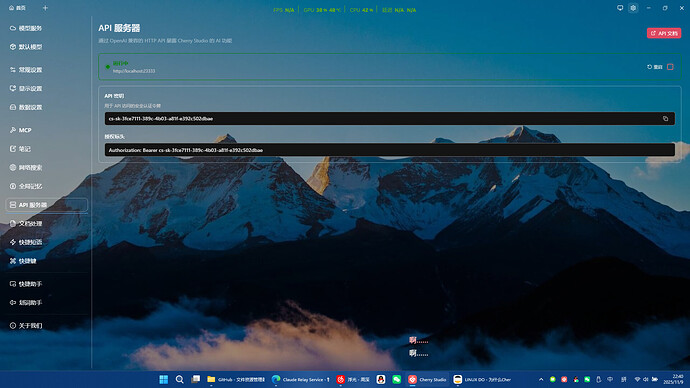Click the API 文档 red button
The image size is (690, 388).
(x=664, y=33)
